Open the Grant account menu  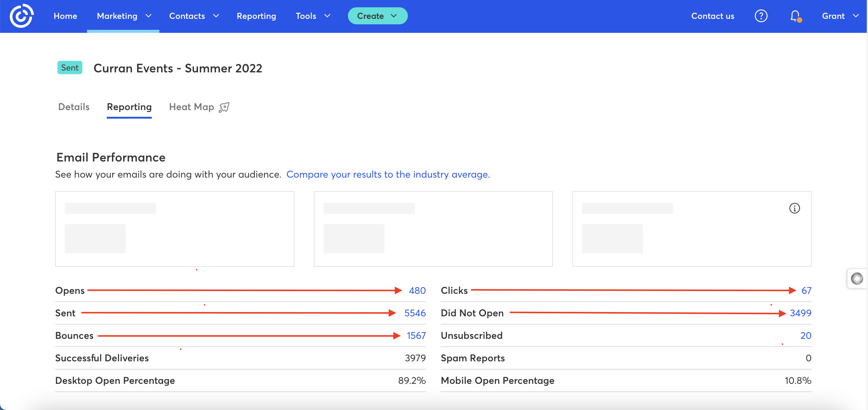(840, 16)
